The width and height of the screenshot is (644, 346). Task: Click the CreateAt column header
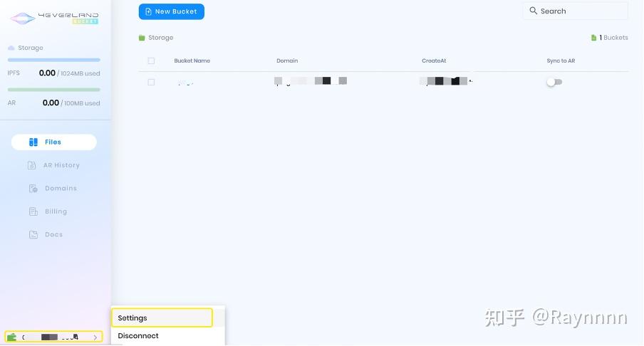pyautogui.click(x=434, y=61)
